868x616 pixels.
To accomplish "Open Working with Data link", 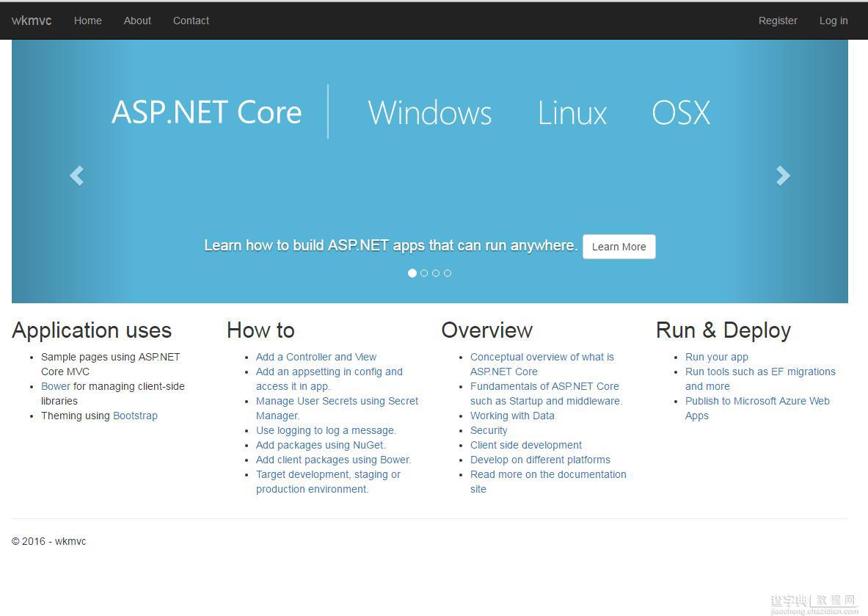I will tap(512, 416).
